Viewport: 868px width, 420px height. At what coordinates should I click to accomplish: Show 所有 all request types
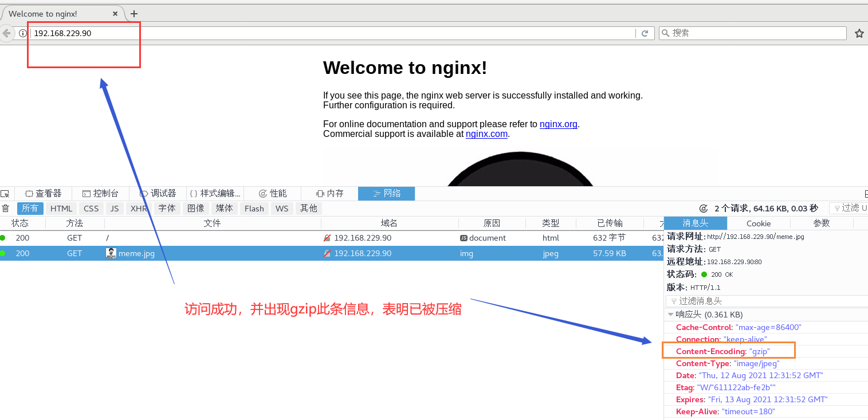coord(30,209)
